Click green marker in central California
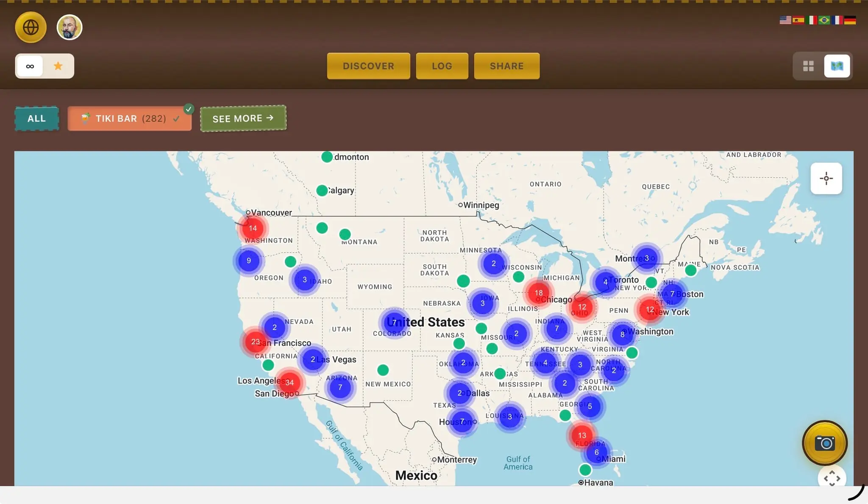This screenshot has height=504, width=868. [x=268, y=365]
